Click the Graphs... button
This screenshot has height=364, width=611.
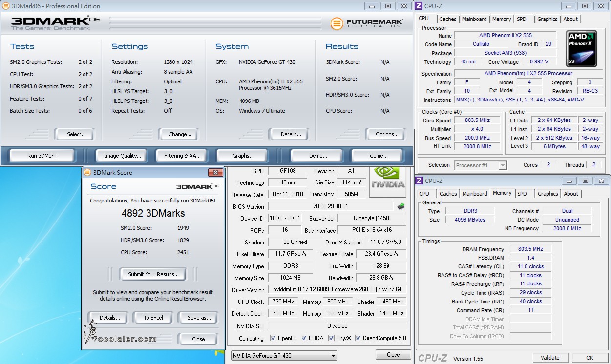point(243,156)
